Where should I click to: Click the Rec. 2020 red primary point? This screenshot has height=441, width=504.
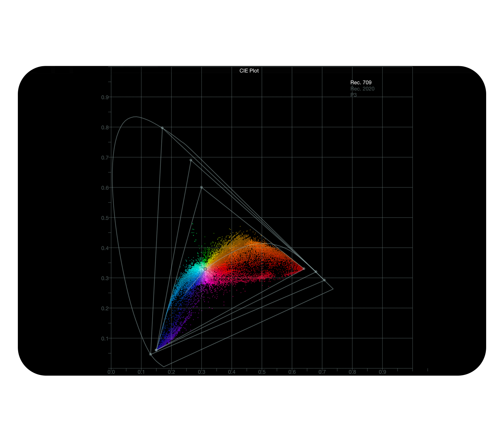coord(324,280)
